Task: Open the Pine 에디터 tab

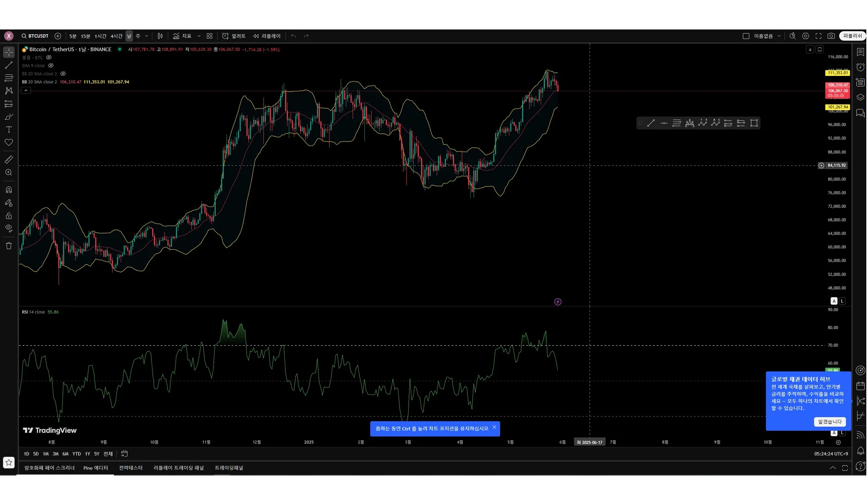Action: click(x=95, y=468)
